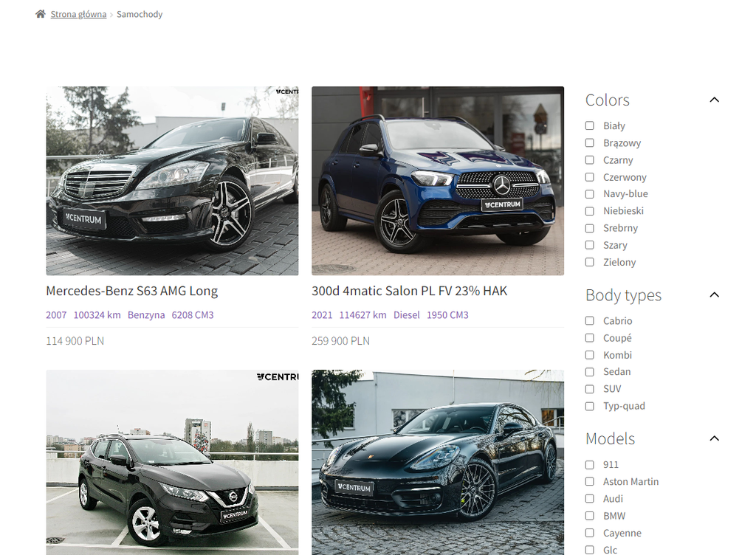Open the Mercedes-Benz S63 AMG Long photo
The image size is (756, 555).
[x=172, y=181]
